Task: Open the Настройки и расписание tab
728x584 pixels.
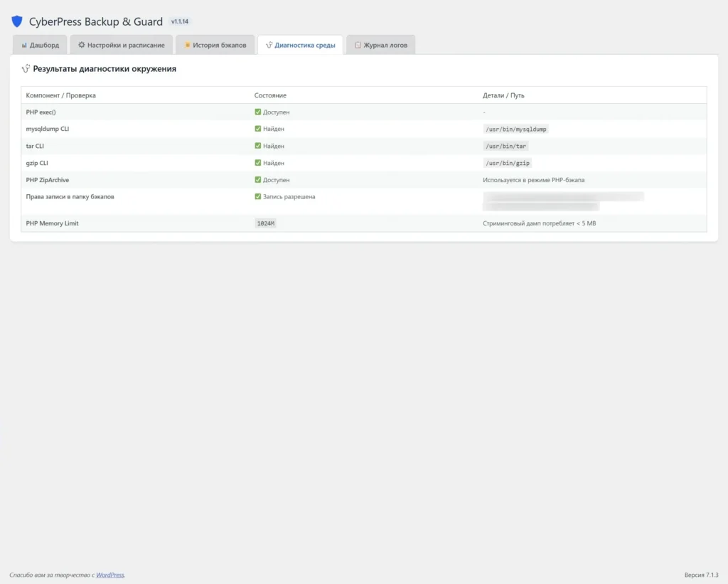Action: [121, 45]
